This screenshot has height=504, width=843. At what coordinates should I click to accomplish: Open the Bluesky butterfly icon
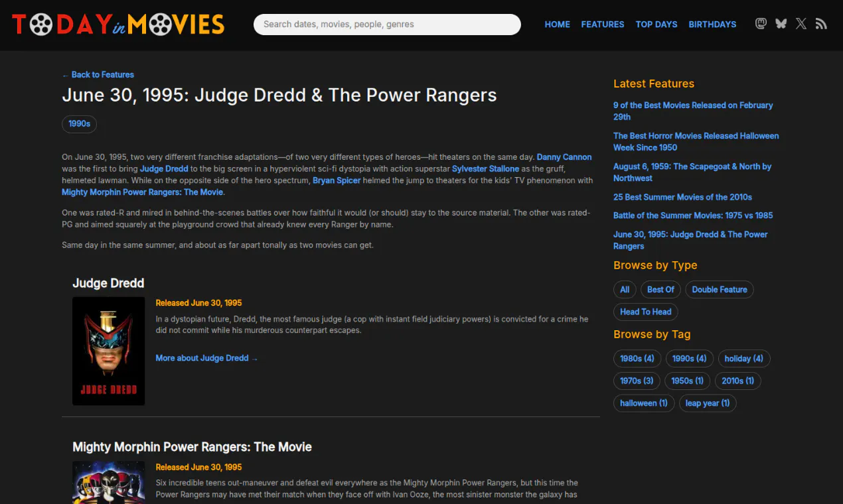tap(781, 24)
